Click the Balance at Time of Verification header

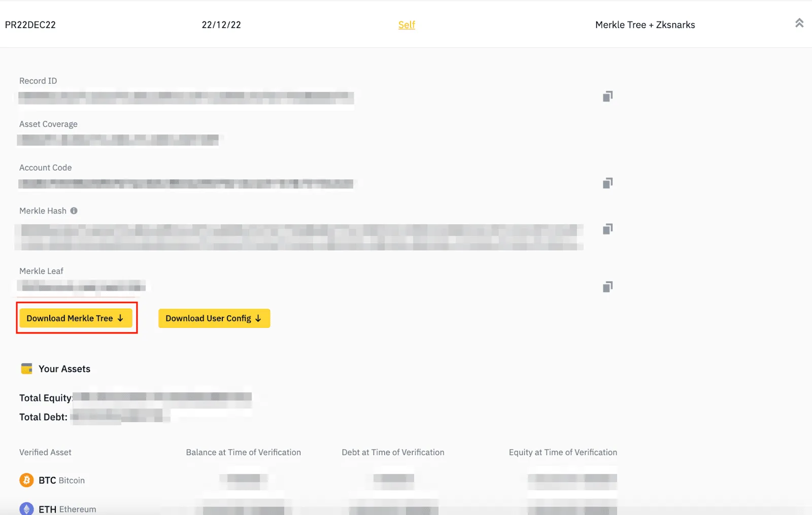[x=243, y=452]
